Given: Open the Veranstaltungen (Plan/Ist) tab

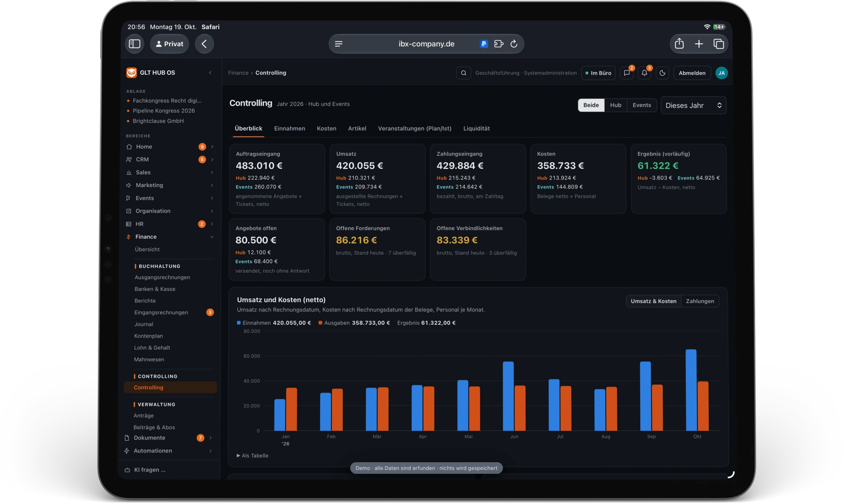Looking at the screenshot, I should click(x=414, y=129).
